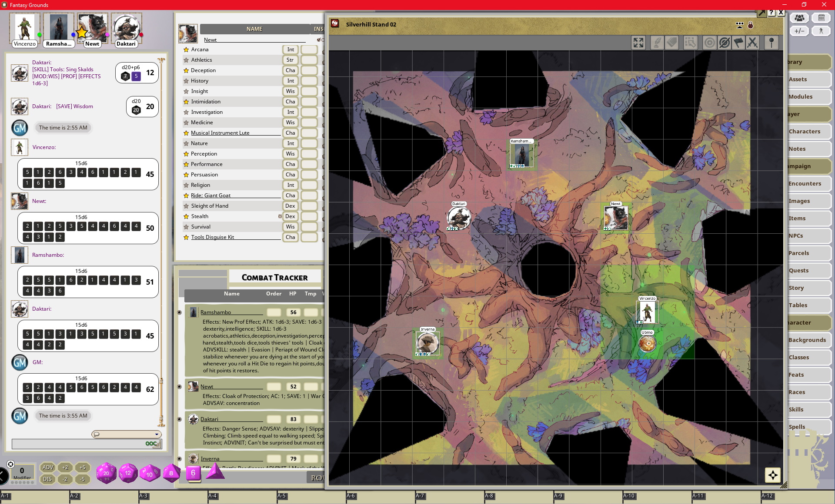
Task: Click the share arrow icon above the map
Action: (762, 13)
